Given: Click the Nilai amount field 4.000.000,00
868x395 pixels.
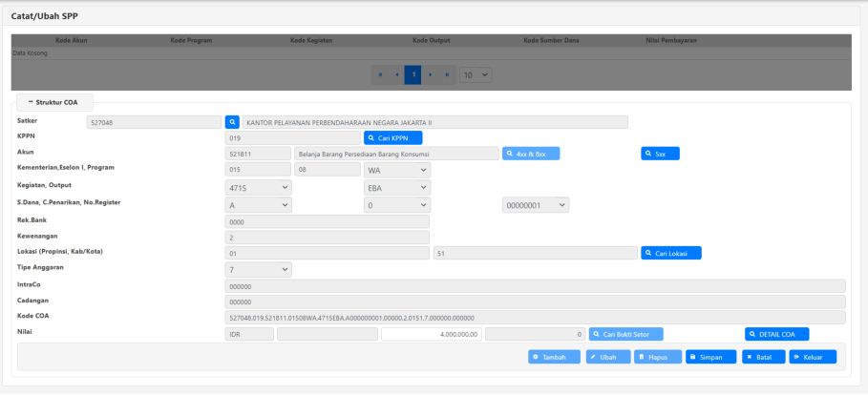Looking at the screenshot, I should 432,334.
